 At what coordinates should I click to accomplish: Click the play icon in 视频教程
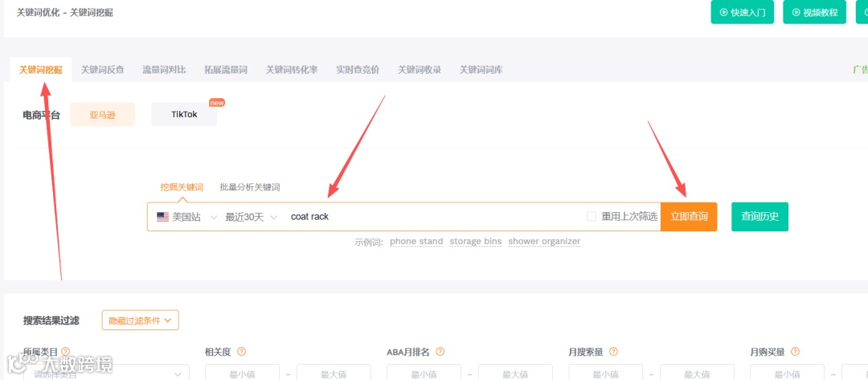(796, 12)
